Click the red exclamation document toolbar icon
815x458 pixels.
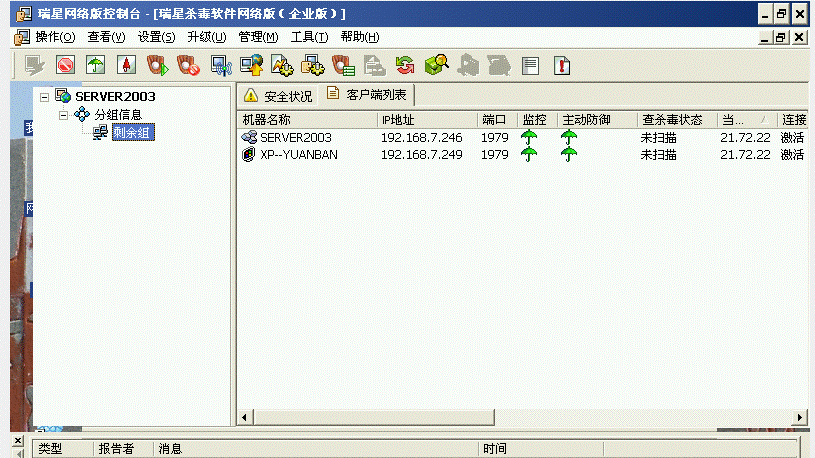tap(561, 66)
